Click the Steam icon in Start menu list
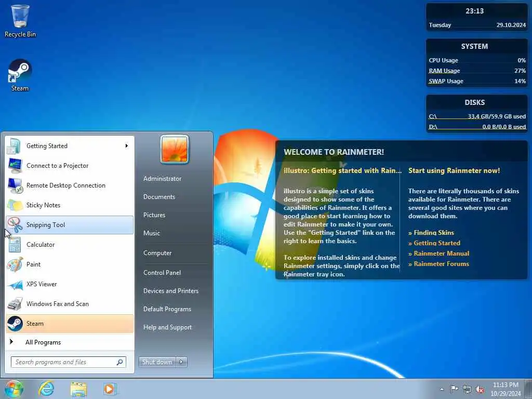Image resolution: width=532 pixels, height=399 pixels. [15, 324]
